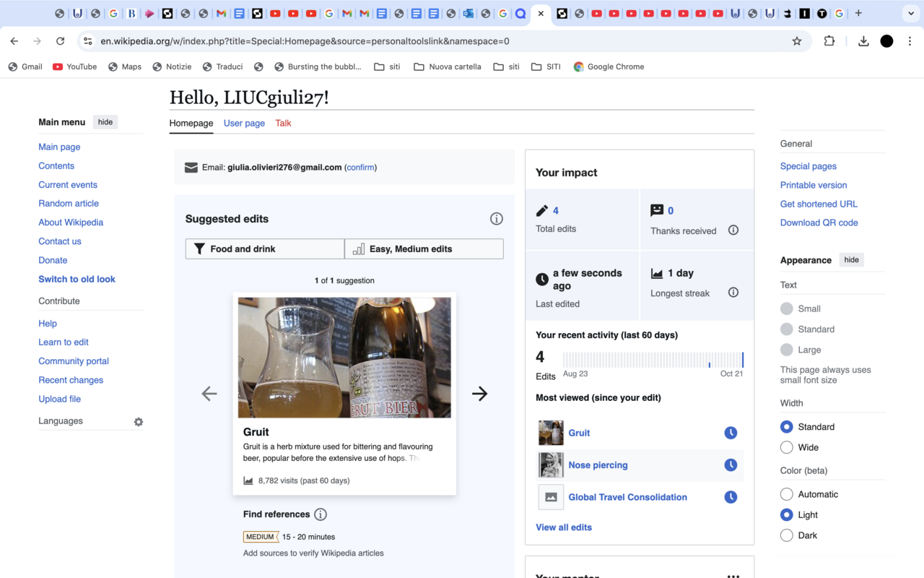Select Wide width option

pos(787,447)
